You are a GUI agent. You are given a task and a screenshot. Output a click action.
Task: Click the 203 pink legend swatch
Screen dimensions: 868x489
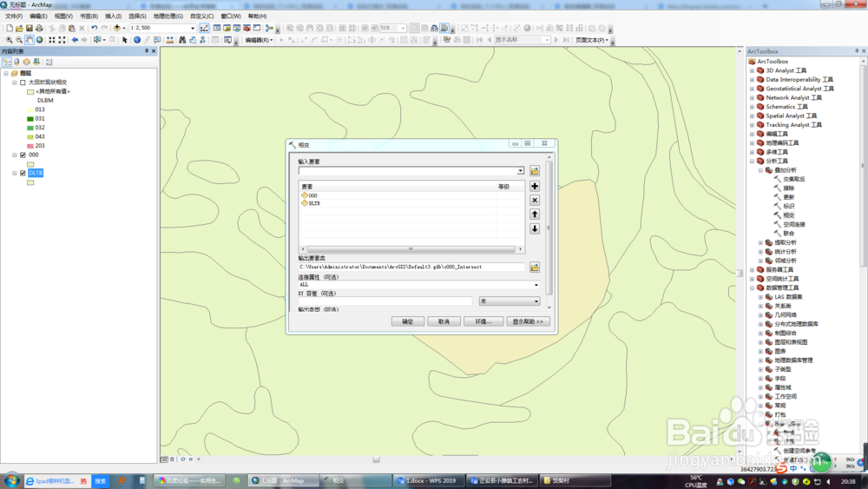[30, 146]
